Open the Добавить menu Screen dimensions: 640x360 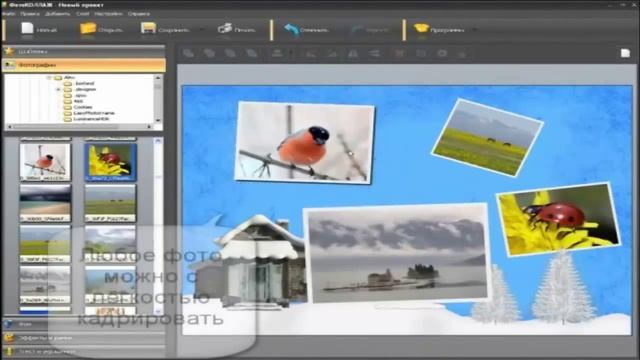point(58,13)
